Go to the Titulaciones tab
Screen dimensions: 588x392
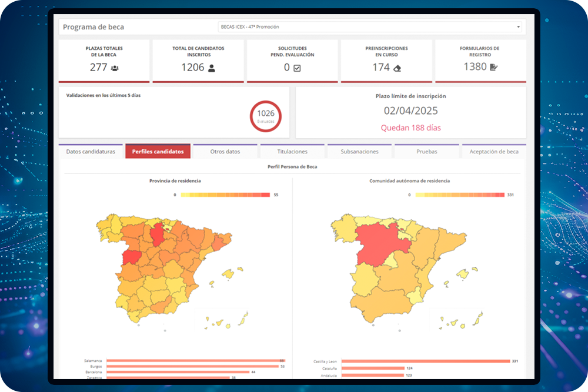[292, 152]
